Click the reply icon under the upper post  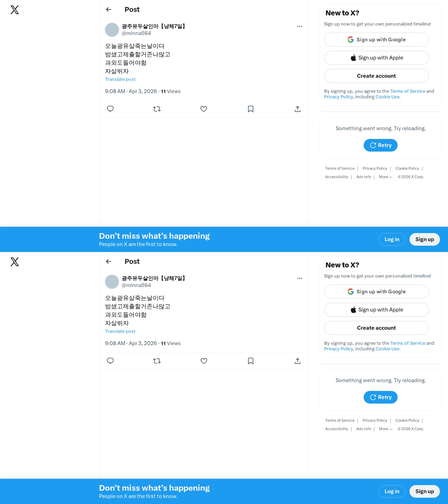(x=110, y=109)
